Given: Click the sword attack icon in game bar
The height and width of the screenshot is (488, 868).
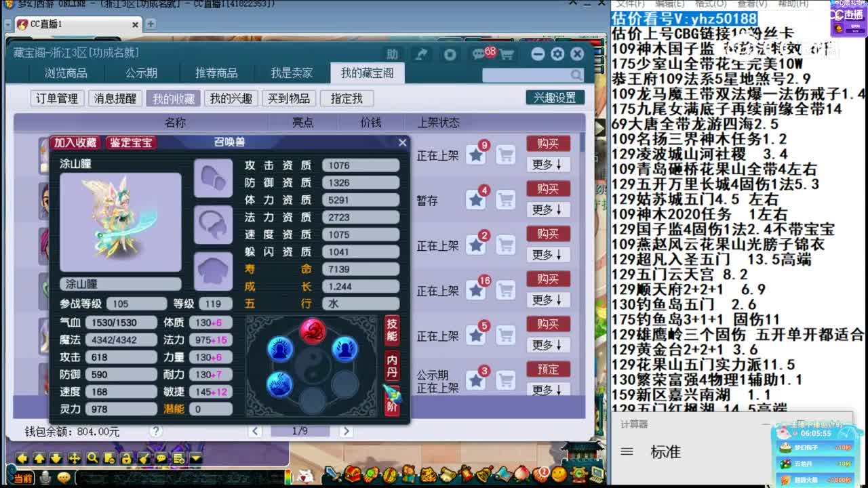Looking at the screenshot, I should [x=332, y=474].
